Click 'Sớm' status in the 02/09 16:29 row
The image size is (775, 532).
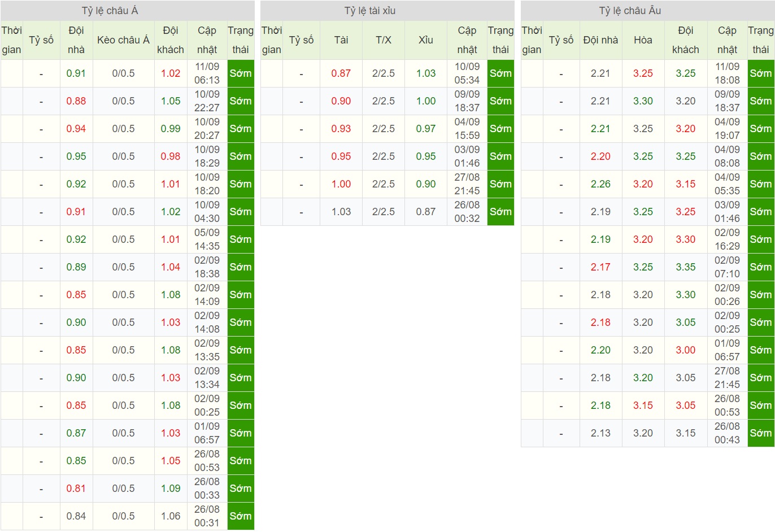pos(761,239)
